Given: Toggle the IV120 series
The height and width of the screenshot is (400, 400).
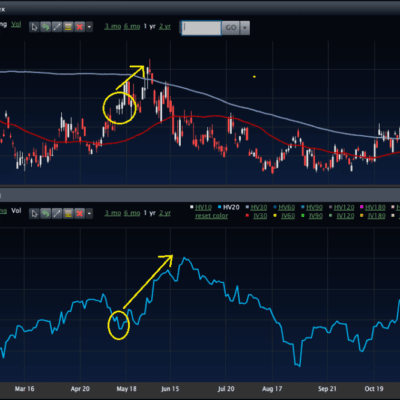Looking at the screenshot, I should coord(345,216).
